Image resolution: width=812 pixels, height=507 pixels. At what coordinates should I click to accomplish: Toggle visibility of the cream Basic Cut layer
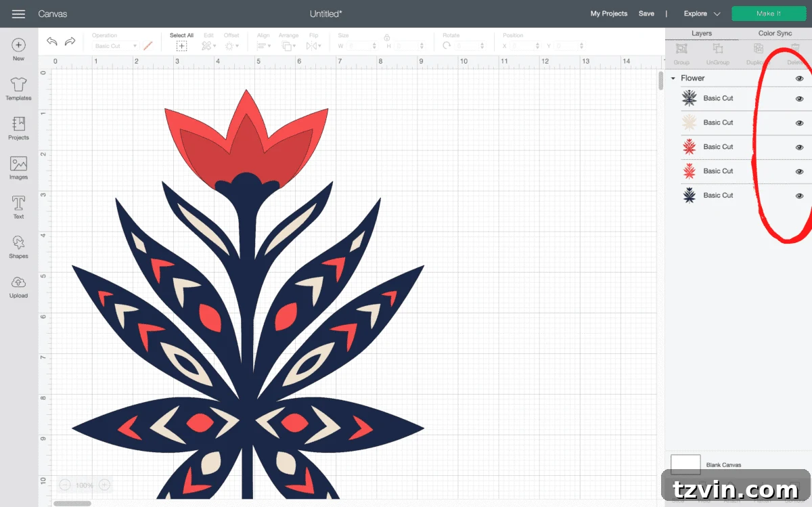pos(799,123)
